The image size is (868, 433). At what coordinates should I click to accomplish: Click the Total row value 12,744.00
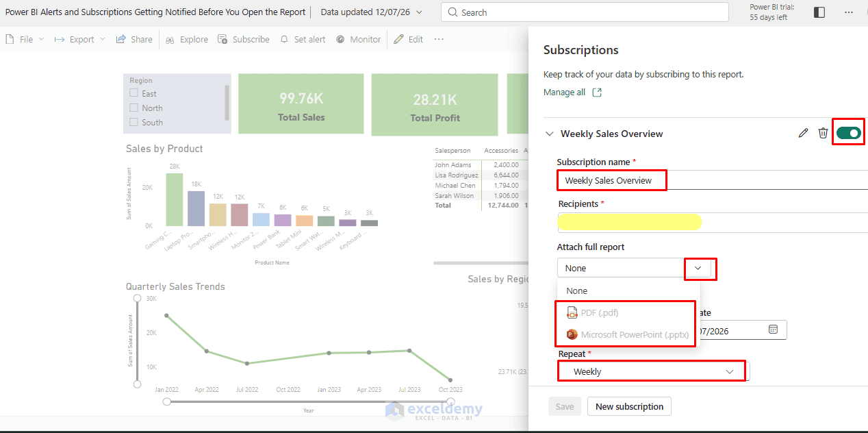point(503,205)
